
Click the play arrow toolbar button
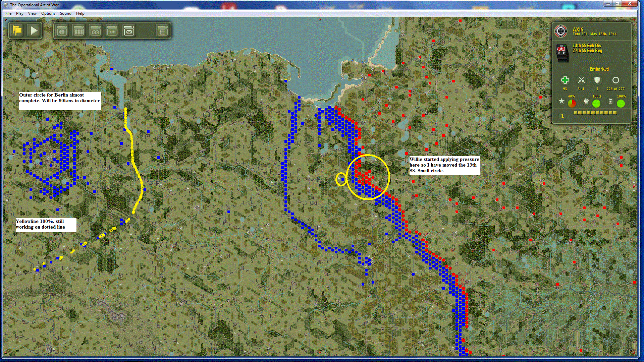(x=34, y=31)
